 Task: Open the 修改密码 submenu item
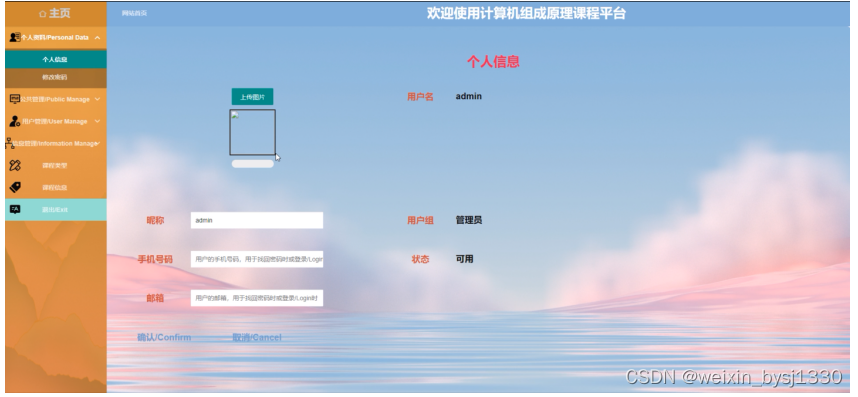point(56,77)
